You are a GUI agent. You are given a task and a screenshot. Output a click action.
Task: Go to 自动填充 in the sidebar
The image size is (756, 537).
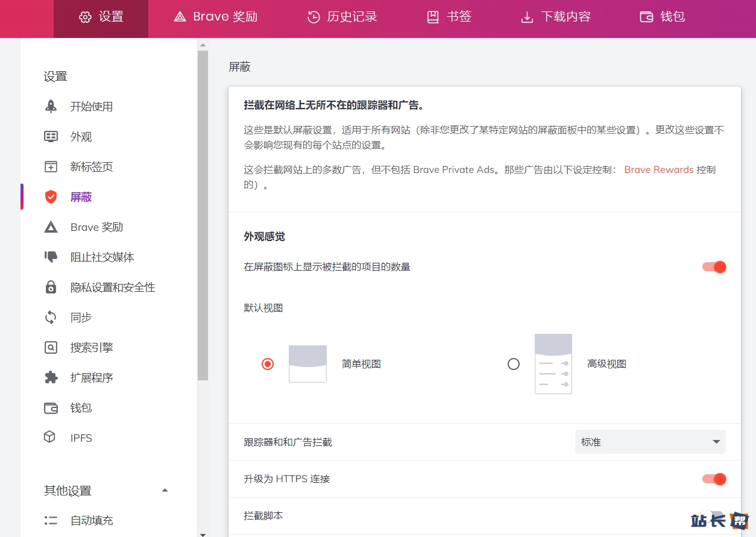coord(92,520)
